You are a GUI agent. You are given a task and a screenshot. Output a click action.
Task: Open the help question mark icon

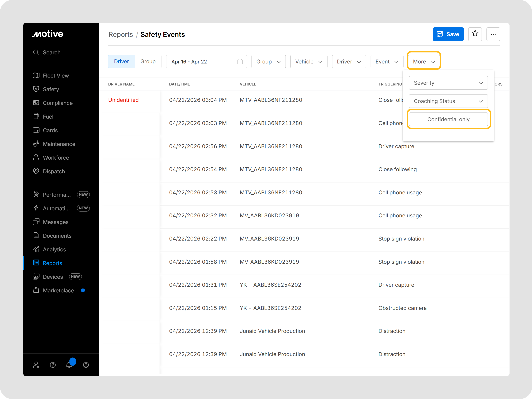coord(53,365)
